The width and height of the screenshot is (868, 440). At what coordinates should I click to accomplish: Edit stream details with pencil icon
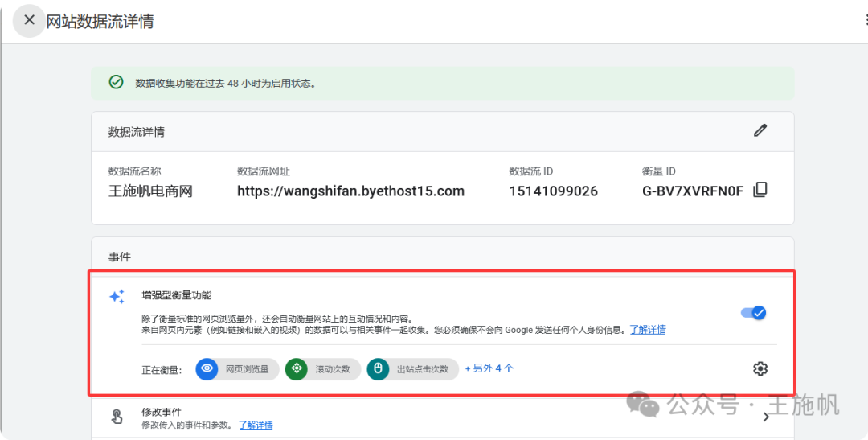[760, 131]
